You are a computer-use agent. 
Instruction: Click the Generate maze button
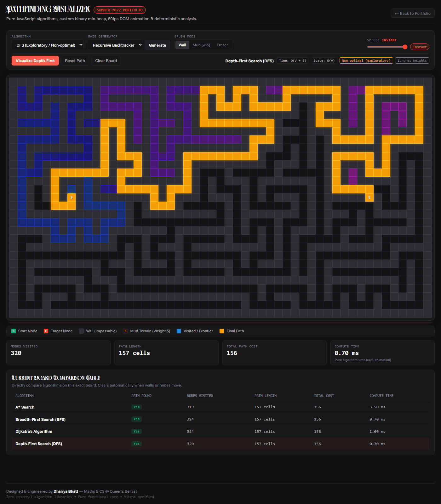click(x=157, y=45)
